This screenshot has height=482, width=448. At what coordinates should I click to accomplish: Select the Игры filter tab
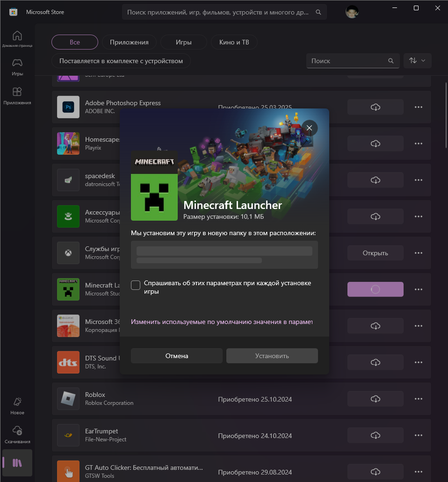[184, 42]
